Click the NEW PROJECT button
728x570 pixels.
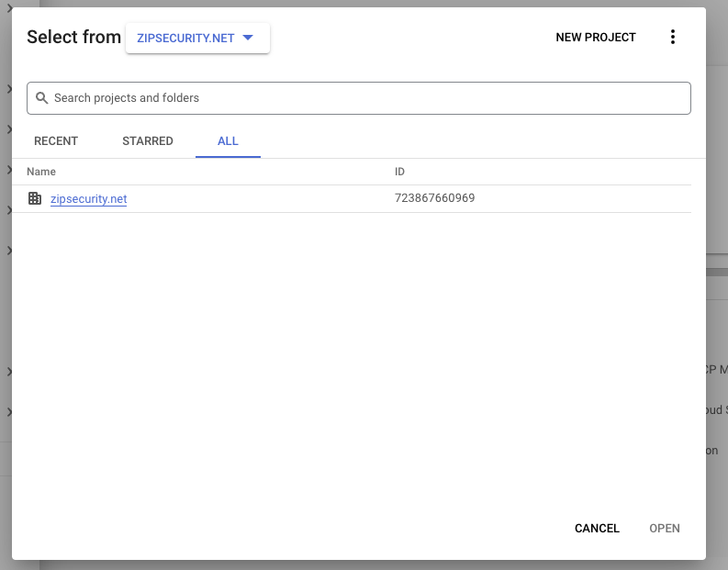pyautogui.click(x=595, y=38)
